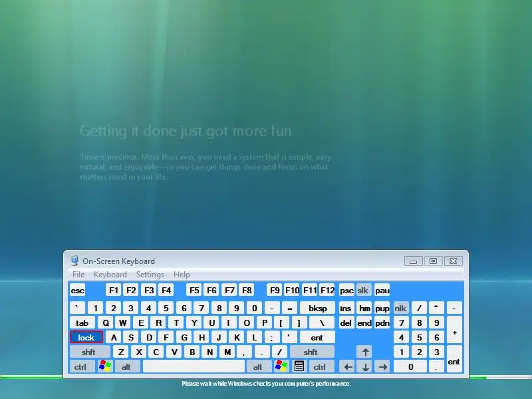The width and height of the screenshot is (532, 399).
Task: Click the up arrow key
Action: [365, 352]
